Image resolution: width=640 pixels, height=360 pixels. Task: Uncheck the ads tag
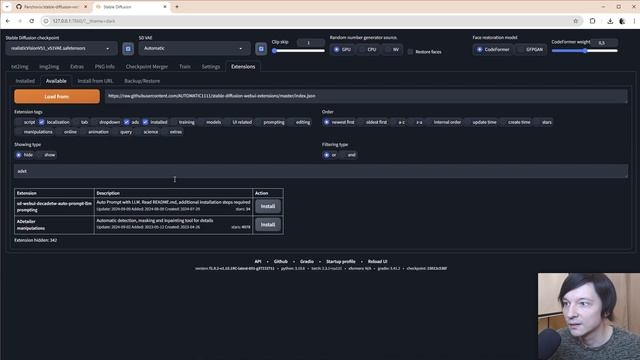(x=127, y=122)
